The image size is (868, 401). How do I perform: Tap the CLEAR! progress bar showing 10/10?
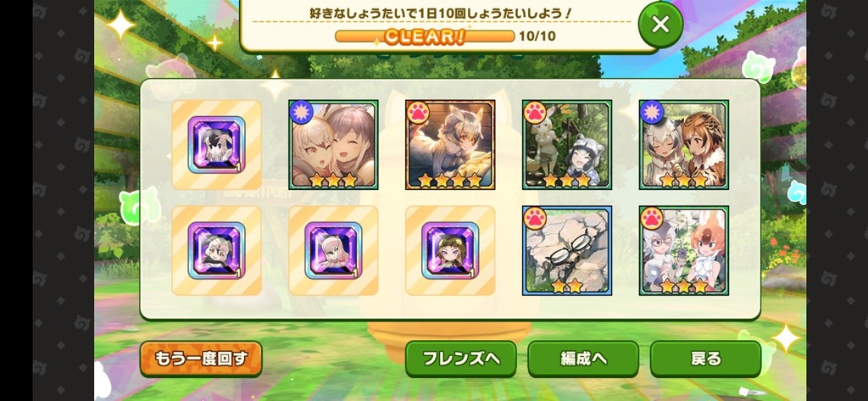point(425,36)
